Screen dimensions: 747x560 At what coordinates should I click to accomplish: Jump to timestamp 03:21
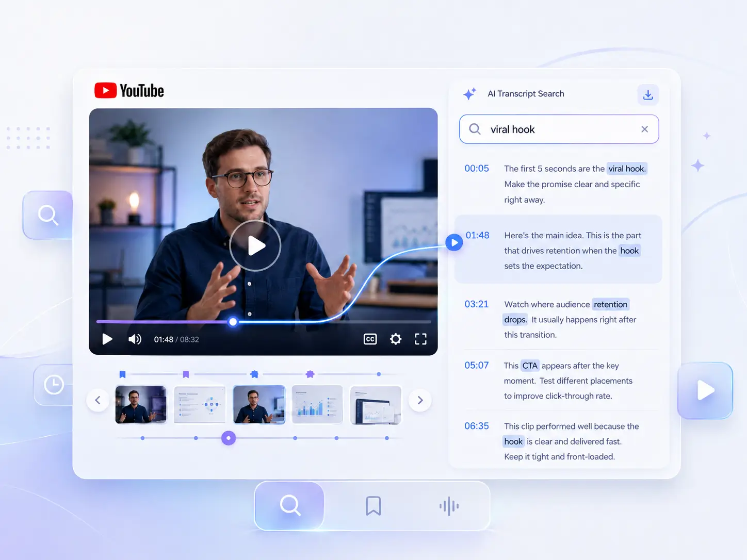476,304
